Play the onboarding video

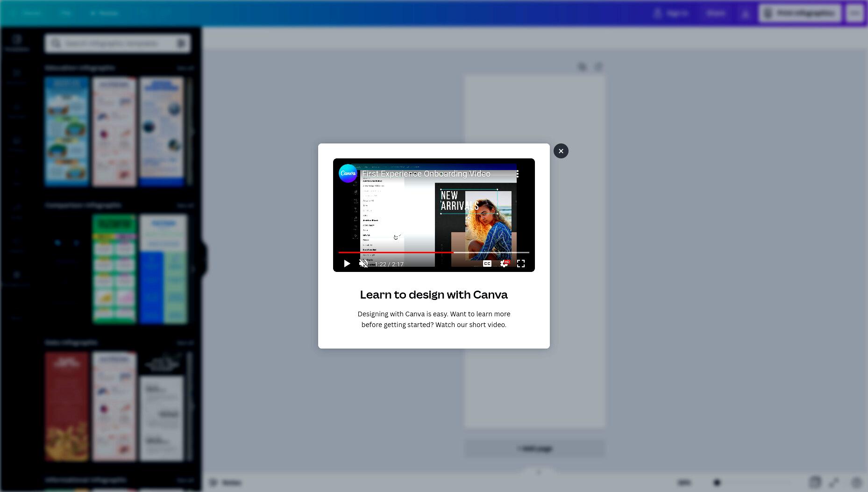(x=347, y=264)
